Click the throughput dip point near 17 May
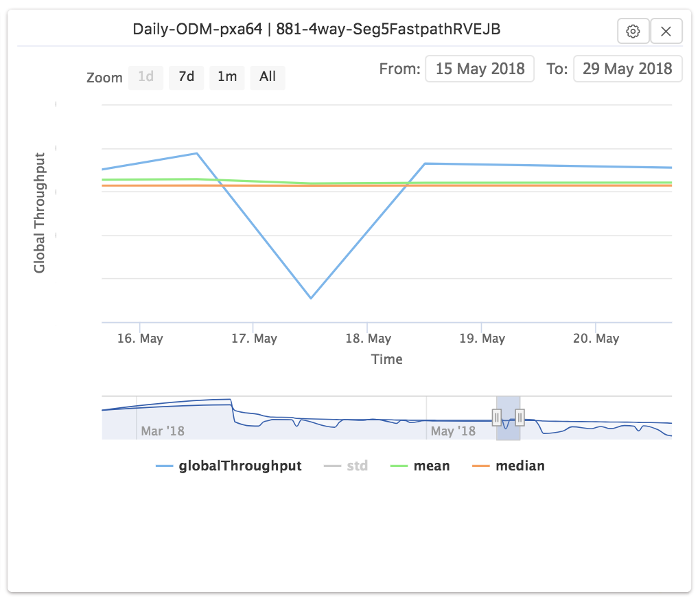700x603 pixels. (311, 298)
